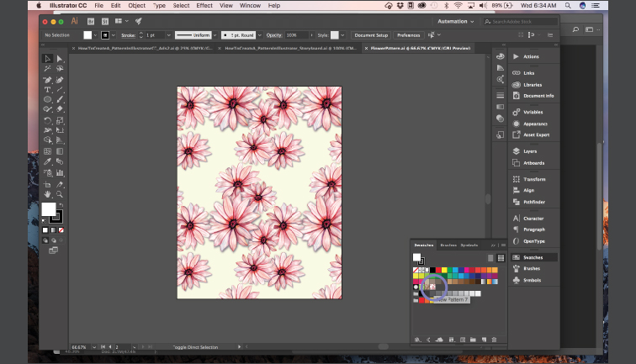Switch swatches to thumbnail grid view

[501, 258]
